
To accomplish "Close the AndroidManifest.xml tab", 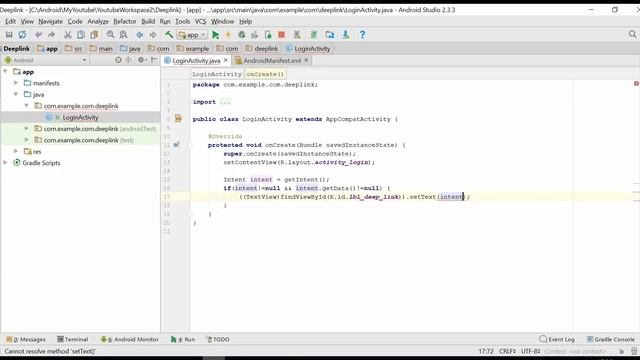I will tap(306, 60).
